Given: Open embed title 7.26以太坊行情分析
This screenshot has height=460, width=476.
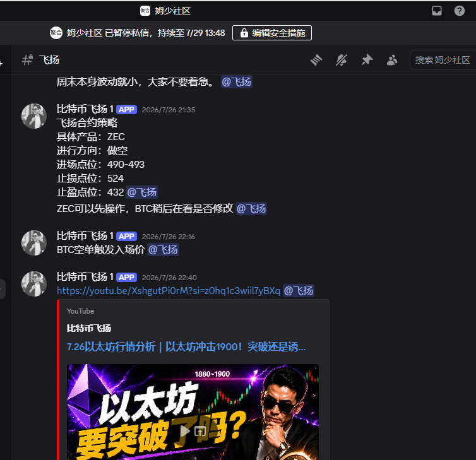Looking at the screenshot, I should pos(186,346).
